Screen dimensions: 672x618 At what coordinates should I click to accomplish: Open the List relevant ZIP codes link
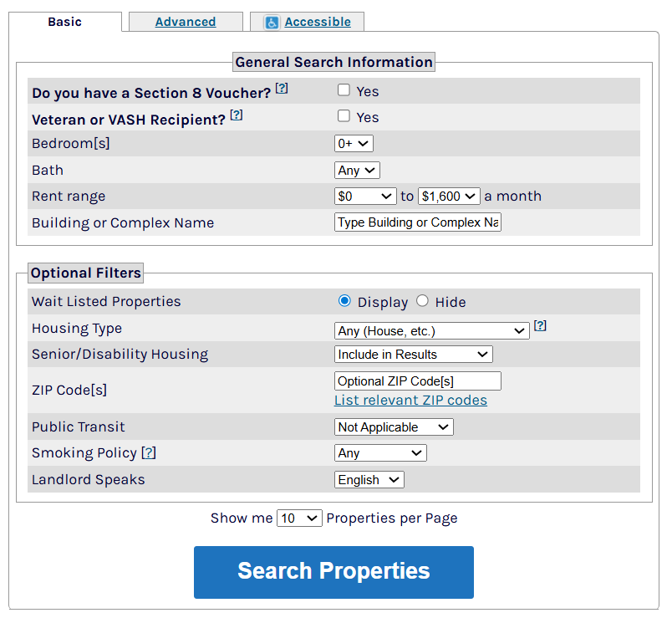[x=410, y=400]
